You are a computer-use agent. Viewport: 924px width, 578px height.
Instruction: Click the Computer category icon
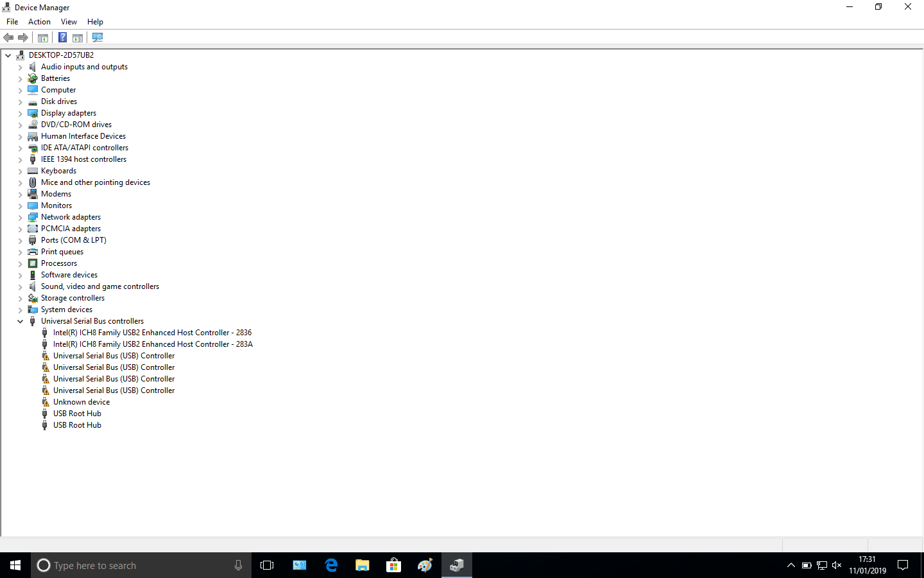click(33, 90)
